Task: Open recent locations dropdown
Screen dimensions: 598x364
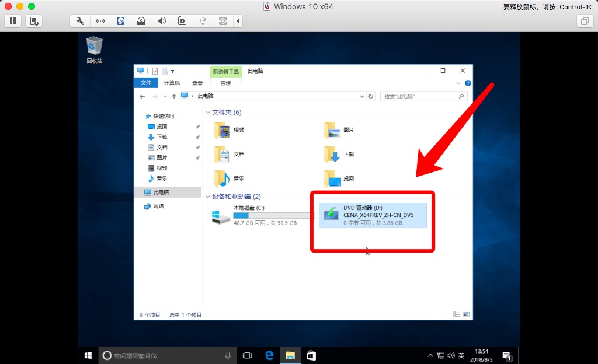Action: pyautogui.click(x=165, y=96)
